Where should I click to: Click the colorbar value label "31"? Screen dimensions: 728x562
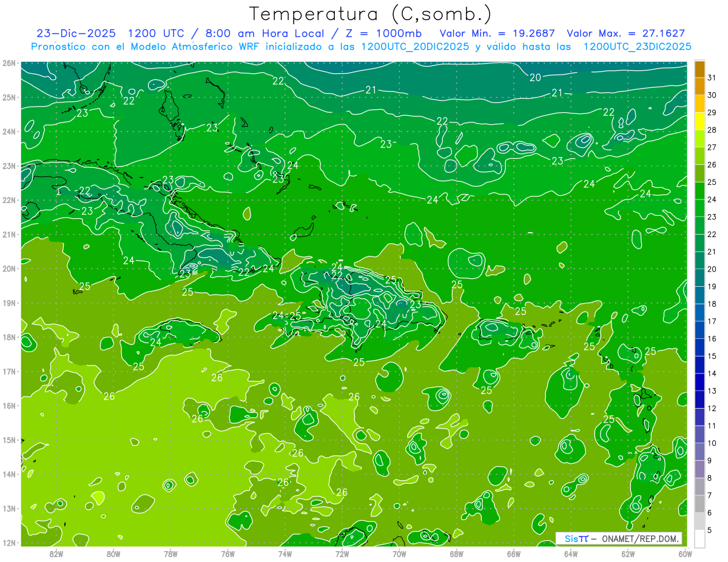pyautogui.click(x=712, y=78)
